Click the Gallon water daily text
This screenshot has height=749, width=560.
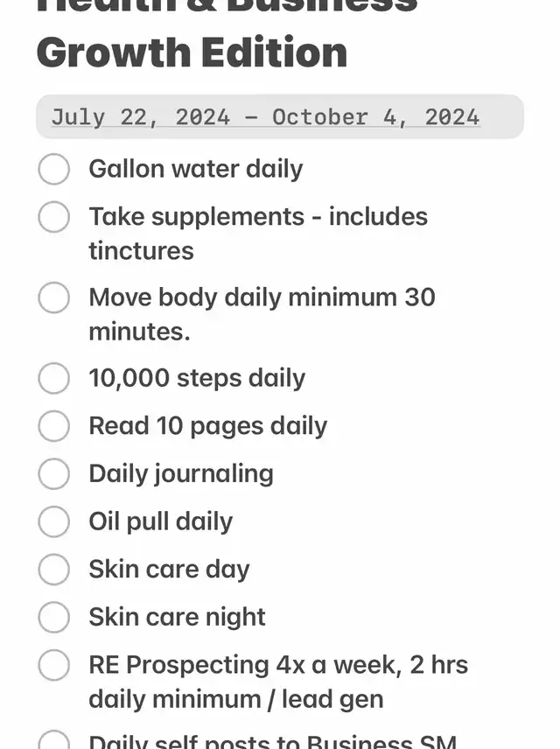point(195,169)
